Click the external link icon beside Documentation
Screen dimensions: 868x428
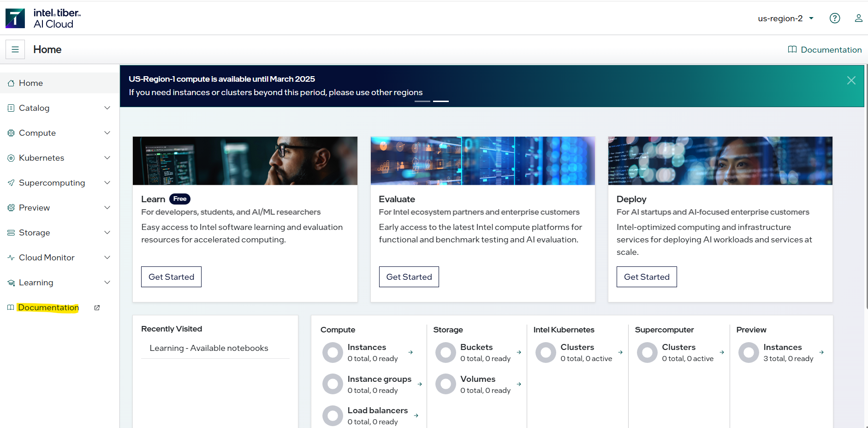97,307
